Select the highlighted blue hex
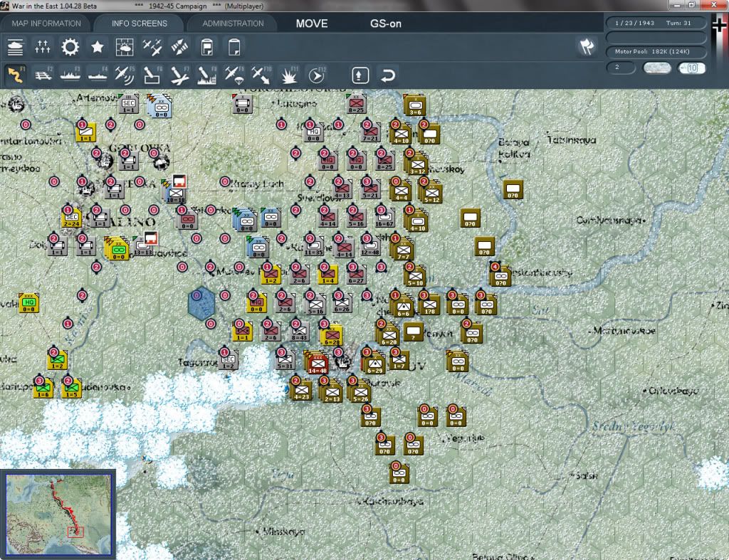Screen dimensions: 729x560 pyautogui.click(x=201, y=303)
